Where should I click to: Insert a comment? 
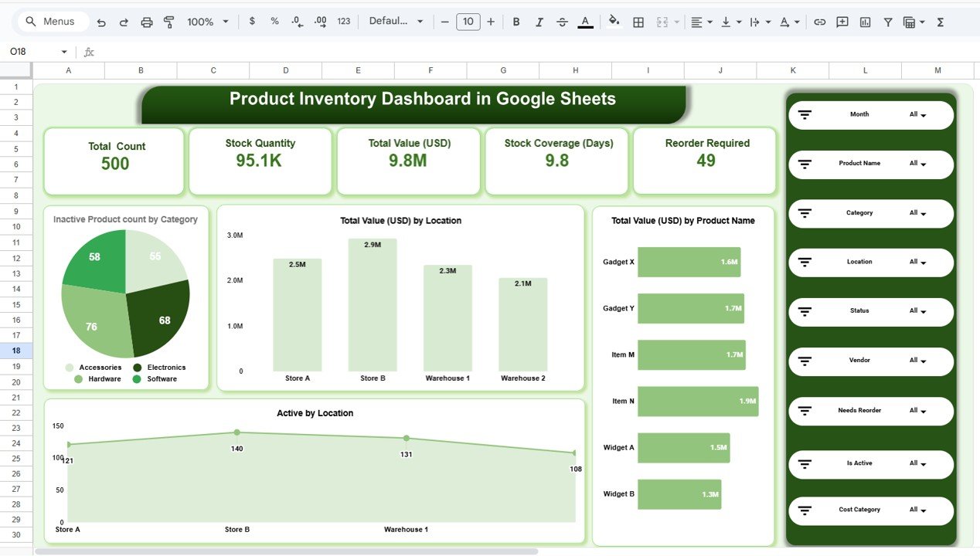point(842,22)
